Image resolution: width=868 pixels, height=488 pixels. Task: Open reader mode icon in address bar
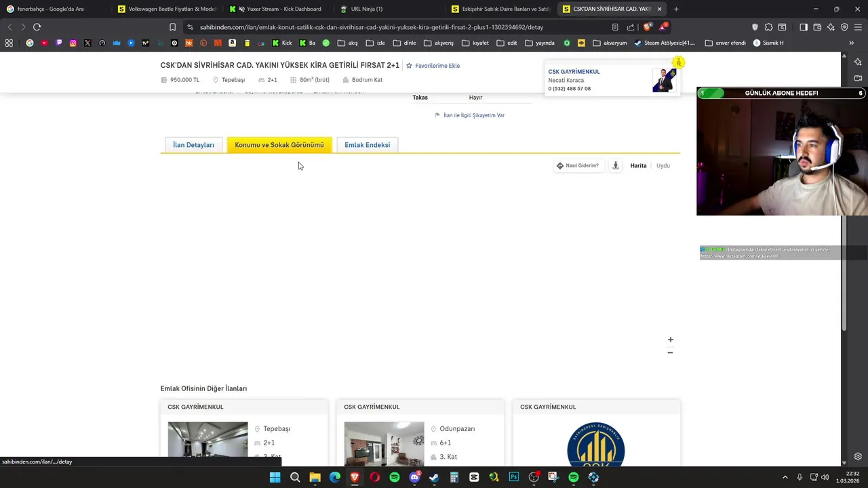[x=615, y=27]
